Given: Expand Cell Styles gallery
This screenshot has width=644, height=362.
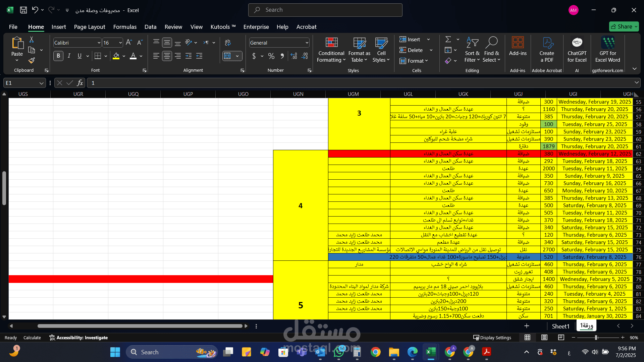Looking at the screenshot, I should tap(381, 50).
